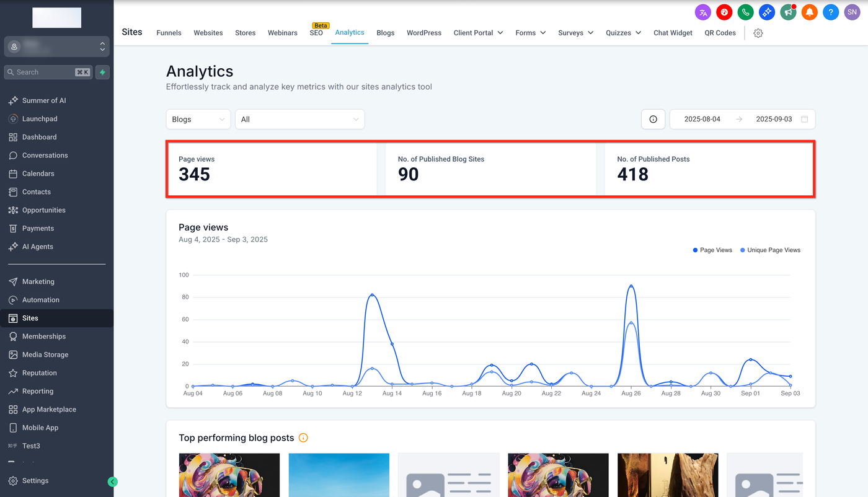This screenshot has width=868, height=497.
Task: Click the info icon beside date range
Action: click(x=653, y=119)
